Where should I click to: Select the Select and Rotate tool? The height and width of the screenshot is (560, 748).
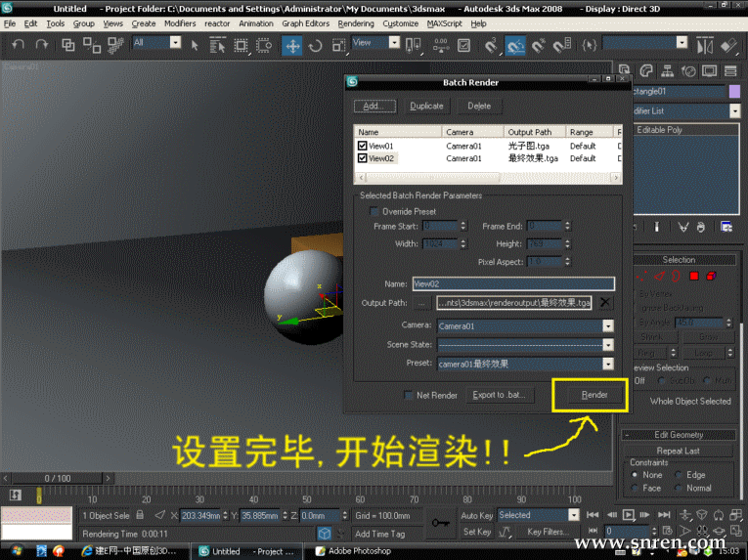(x=315, y=45)
